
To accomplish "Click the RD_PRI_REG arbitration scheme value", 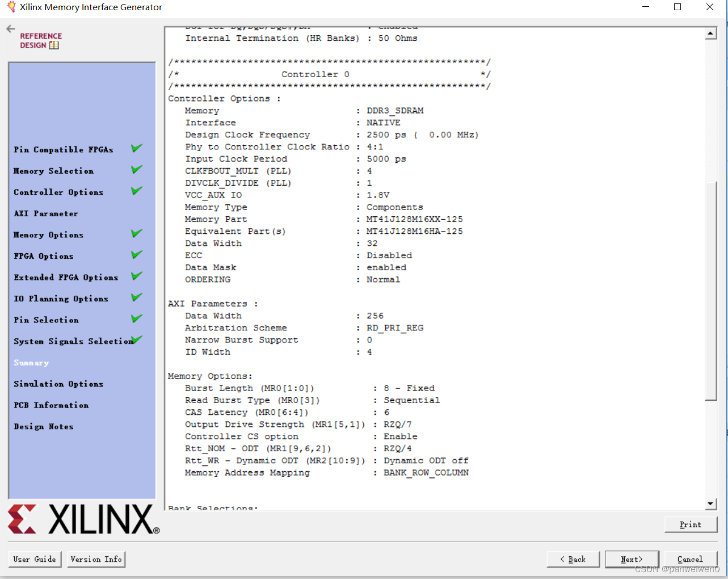I will pyautogui.click(x=395, y=328).
